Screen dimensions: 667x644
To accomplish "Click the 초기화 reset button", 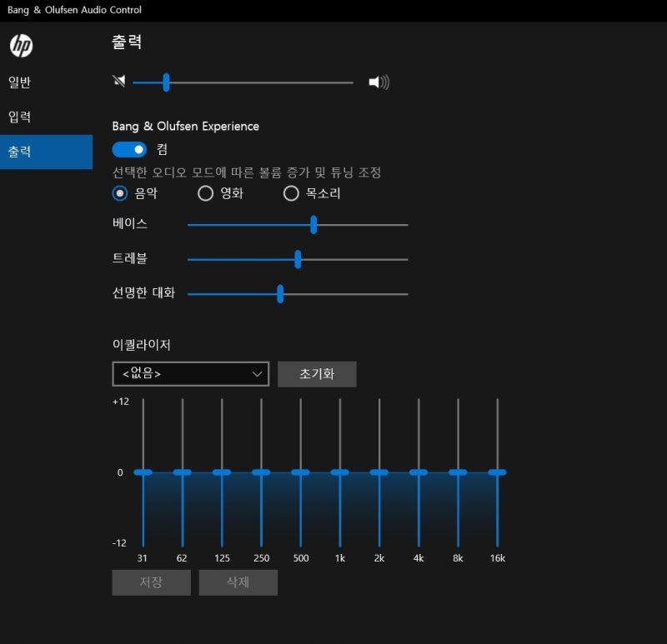I will (317, 374).
